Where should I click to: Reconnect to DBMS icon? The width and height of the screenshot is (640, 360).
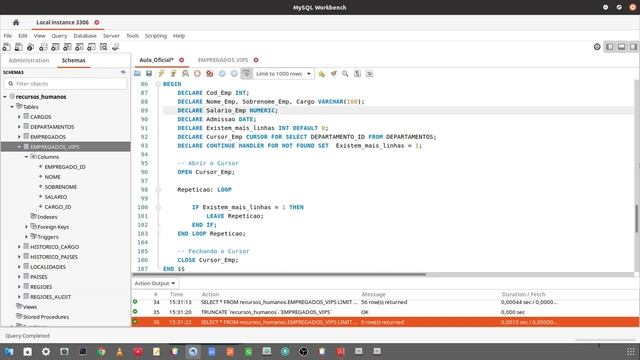(116, 47)
